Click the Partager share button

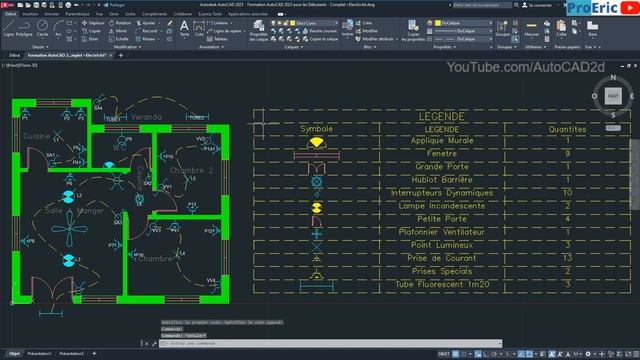pyautogui.click(x=114, y=5)
